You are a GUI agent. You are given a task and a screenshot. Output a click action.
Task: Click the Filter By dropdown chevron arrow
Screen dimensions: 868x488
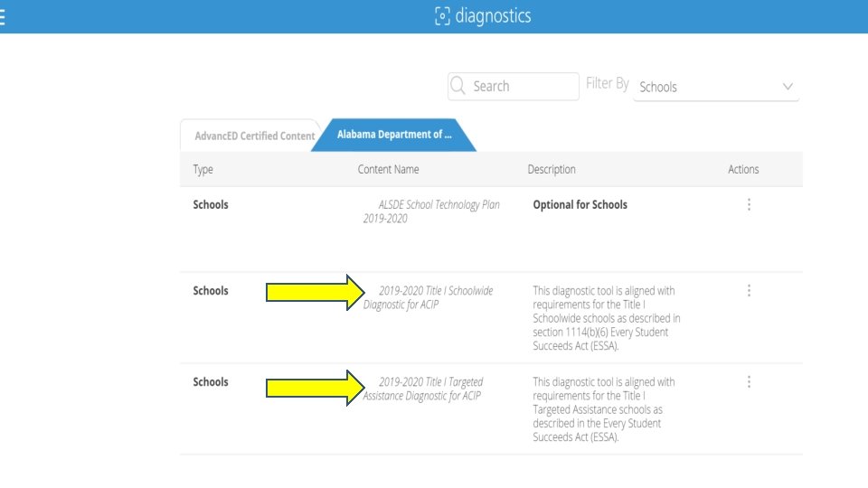(x=788, y=88)
